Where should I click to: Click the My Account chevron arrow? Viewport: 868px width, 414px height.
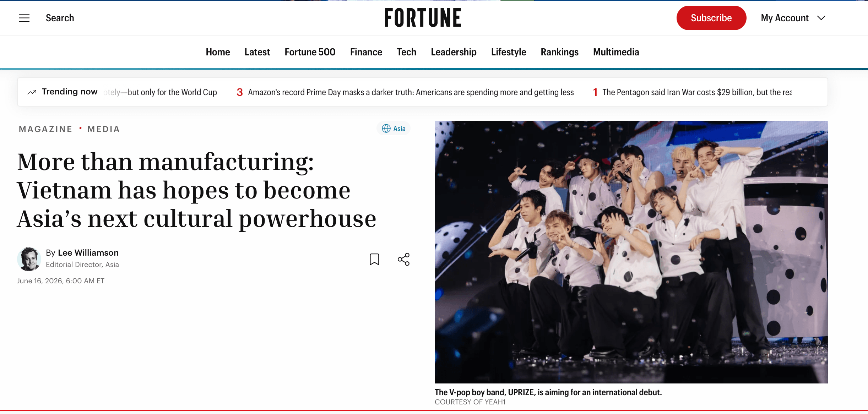(821, 18)
